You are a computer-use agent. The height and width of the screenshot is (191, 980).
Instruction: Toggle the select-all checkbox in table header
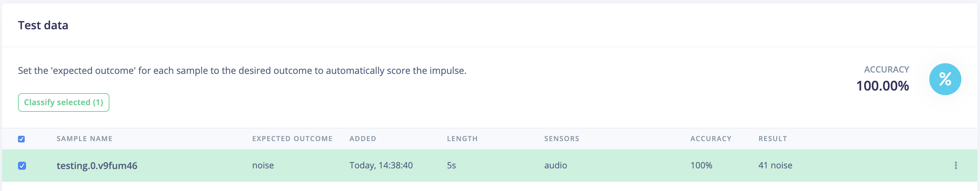point(21,139)
